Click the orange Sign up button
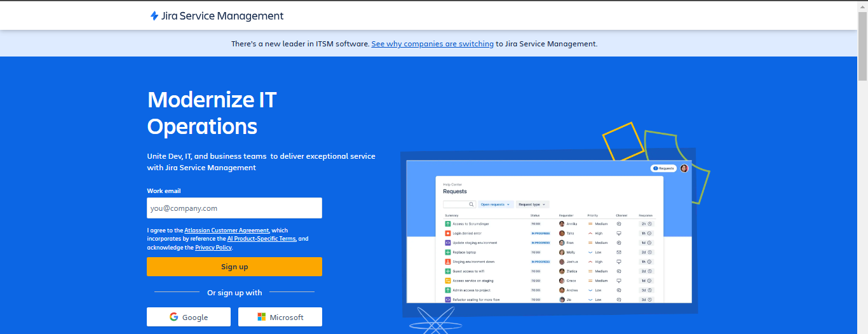 [234, 267]
